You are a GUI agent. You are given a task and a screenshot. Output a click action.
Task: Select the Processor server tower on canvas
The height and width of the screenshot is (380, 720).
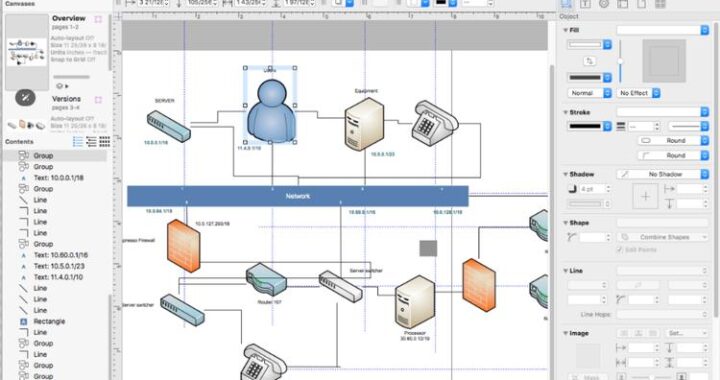pos(414,302)
